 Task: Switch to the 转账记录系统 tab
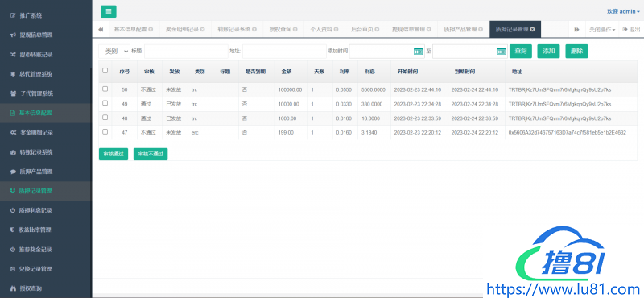point(237,30)
